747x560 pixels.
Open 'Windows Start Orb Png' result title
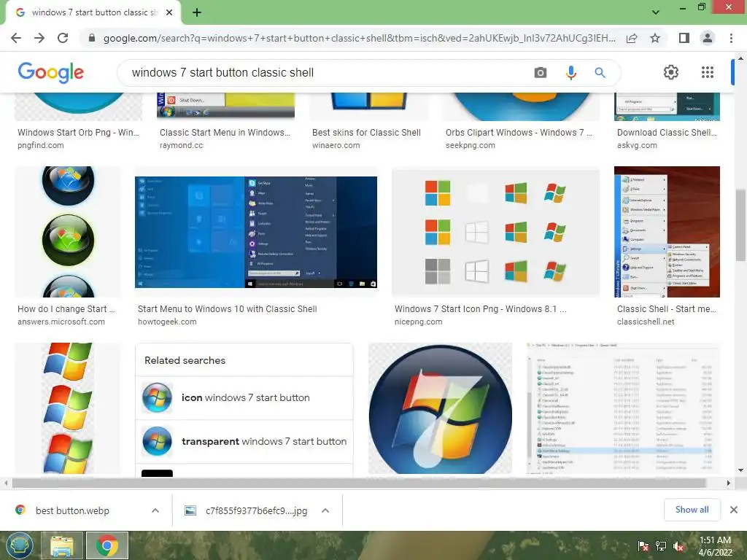coord(78,133)
